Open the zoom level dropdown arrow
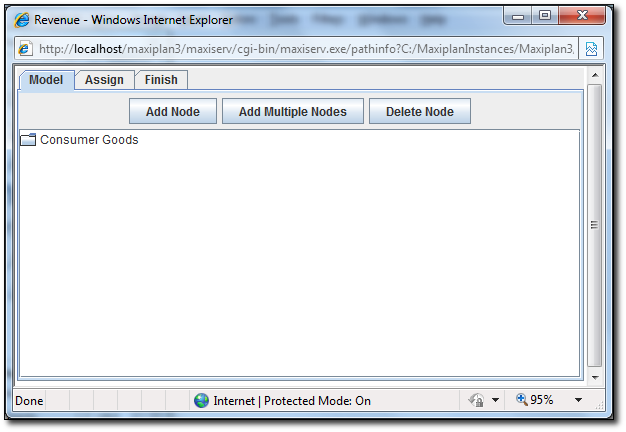The width and height of the screenshot is (626, 432). click(578, 400)
